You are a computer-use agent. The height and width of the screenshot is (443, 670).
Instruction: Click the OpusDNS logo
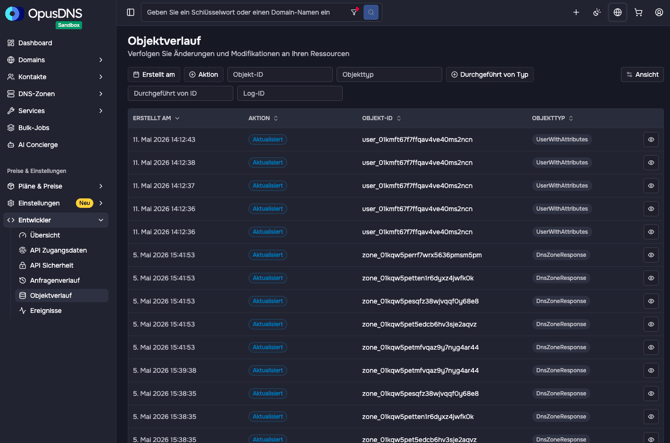click(x=44, y=14)
